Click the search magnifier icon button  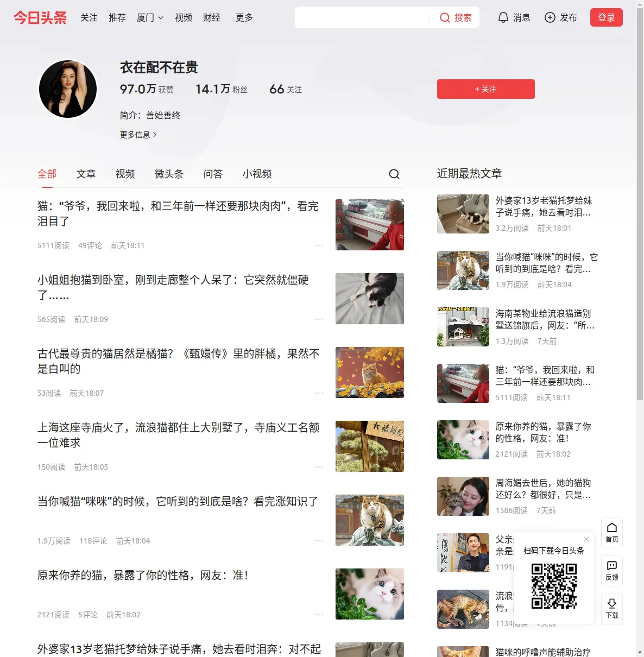[455, 17]
